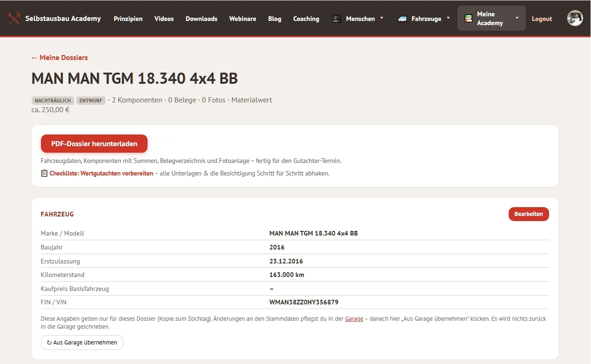The height and width of the screenshot is (364, 591).
Task: Navigate to Webinare
Action: [242, 19]
